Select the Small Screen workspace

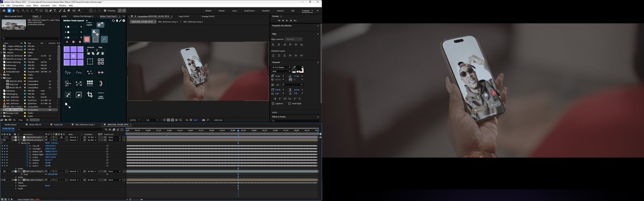point(250,10)
